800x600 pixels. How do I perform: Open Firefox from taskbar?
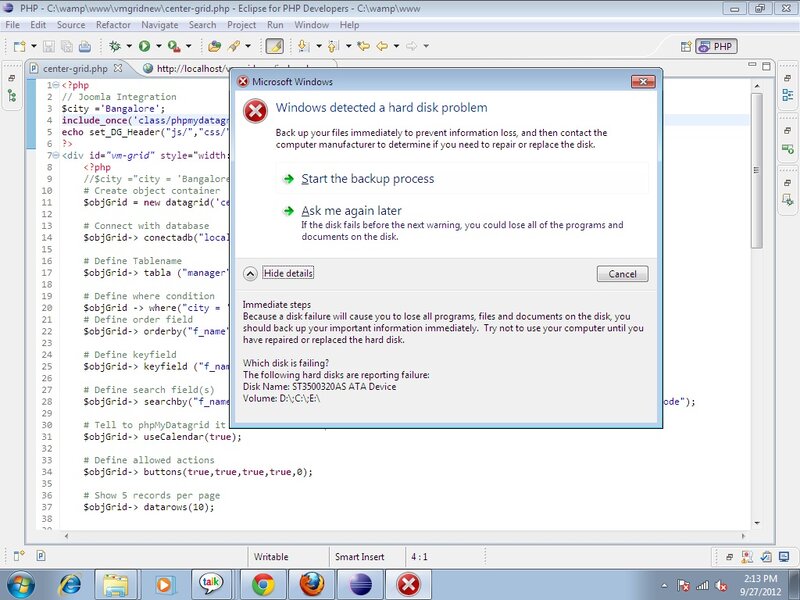tap(312, 585)
